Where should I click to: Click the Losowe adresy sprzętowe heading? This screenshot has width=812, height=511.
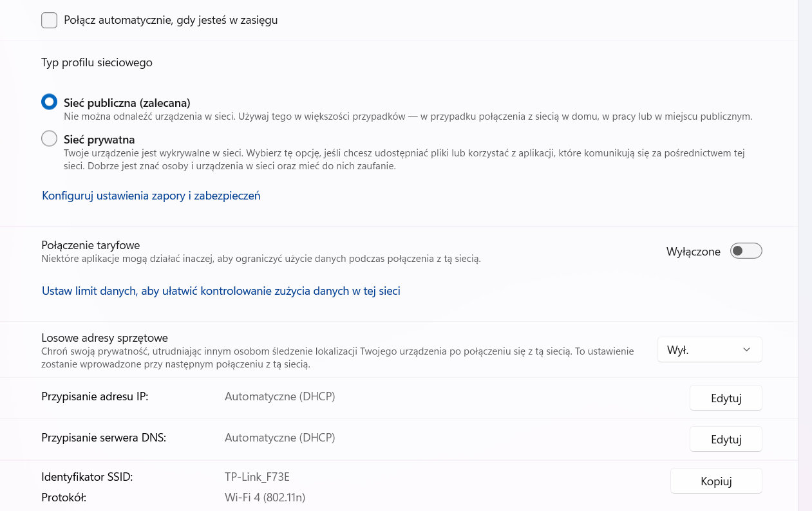(x=104, y=338)
